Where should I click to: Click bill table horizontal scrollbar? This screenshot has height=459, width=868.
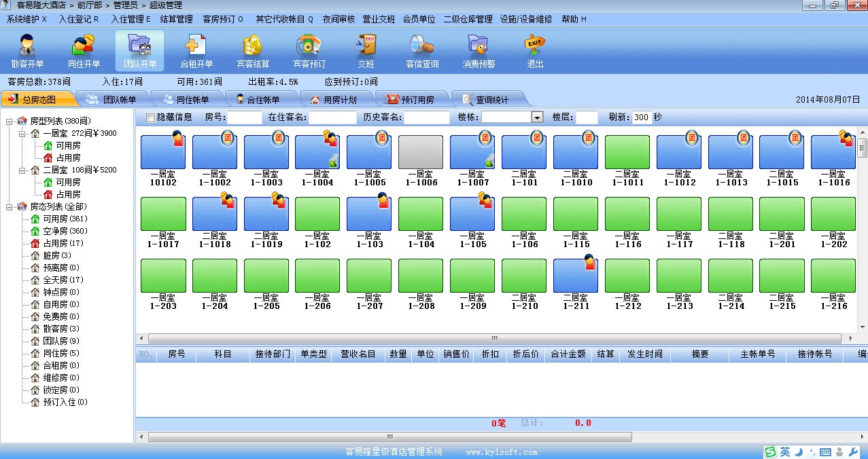389,437
